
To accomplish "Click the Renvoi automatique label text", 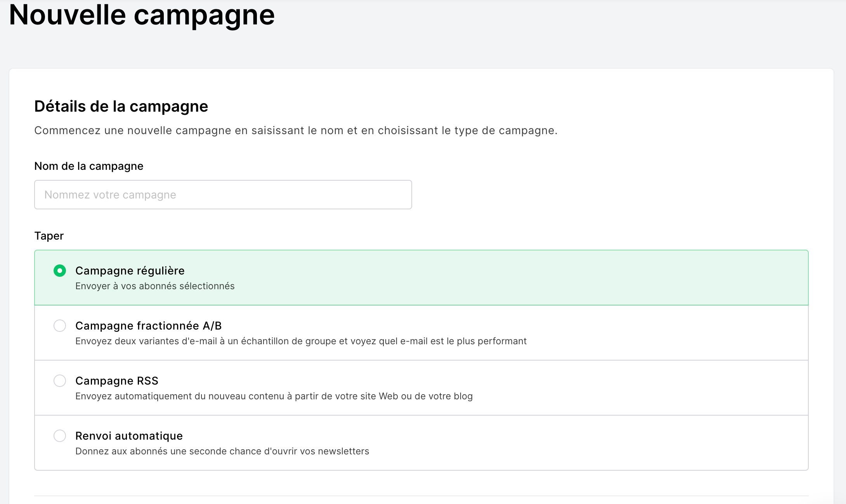I will (x=129, y=436).
